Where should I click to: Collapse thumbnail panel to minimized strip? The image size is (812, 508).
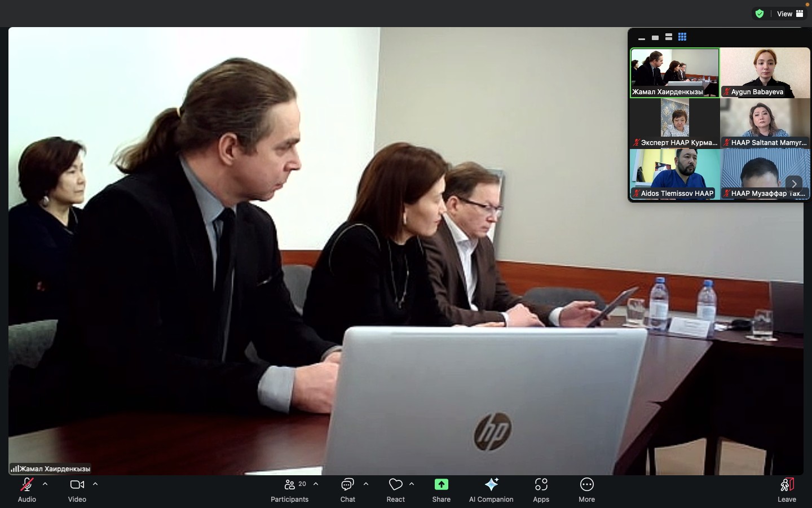coord(642,38)
